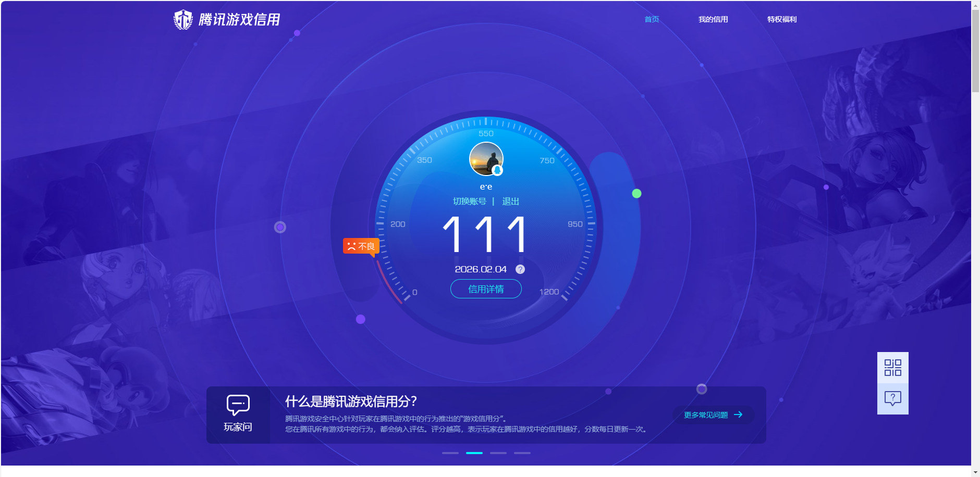Click the 玩家问 speech bubble icon

[x=238, y=405]
